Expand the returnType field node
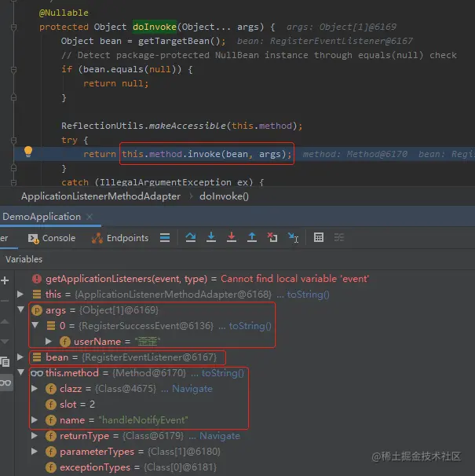The width and height of the screenshot is (475, 476). (x=35, y=436)
